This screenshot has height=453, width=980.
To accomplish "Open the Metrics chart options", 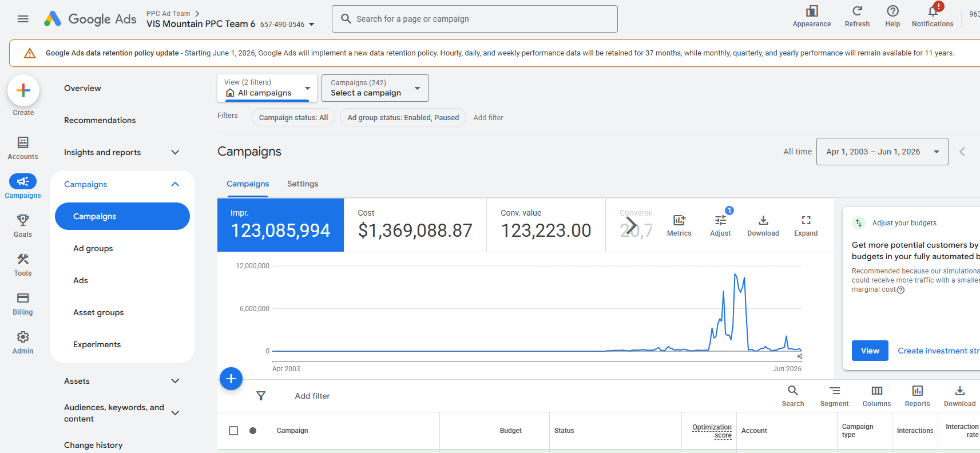I will pyautogui.click(x=679, y=225).
